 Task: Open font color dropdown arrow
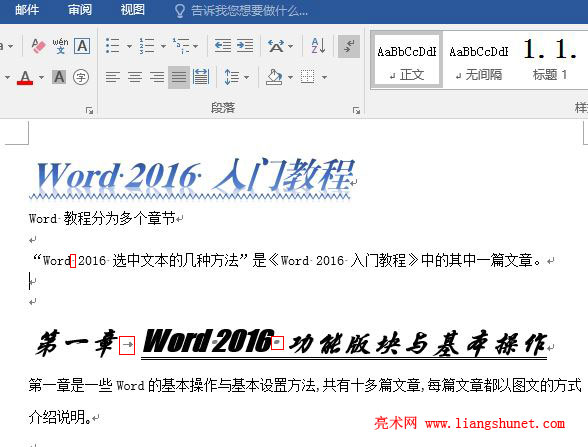(x=41, y=77)
